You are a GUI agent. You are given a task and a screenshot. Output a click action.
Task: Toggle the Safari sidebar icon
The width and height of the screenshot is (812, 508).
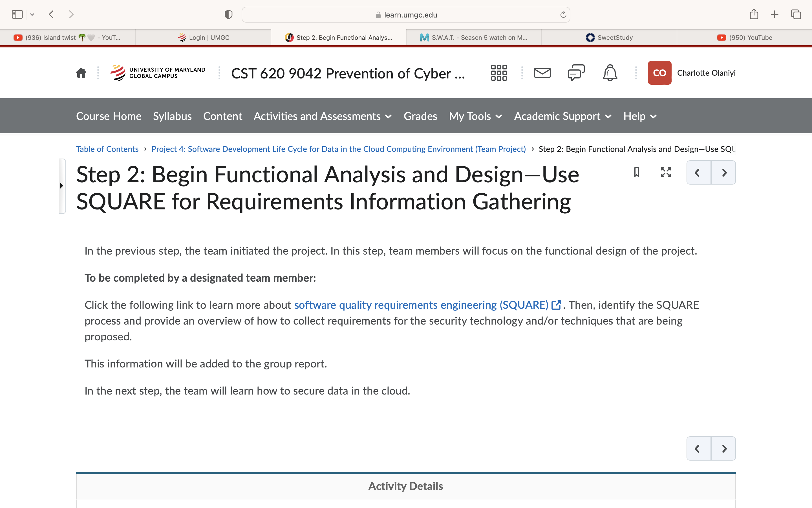tap(17, 14)
